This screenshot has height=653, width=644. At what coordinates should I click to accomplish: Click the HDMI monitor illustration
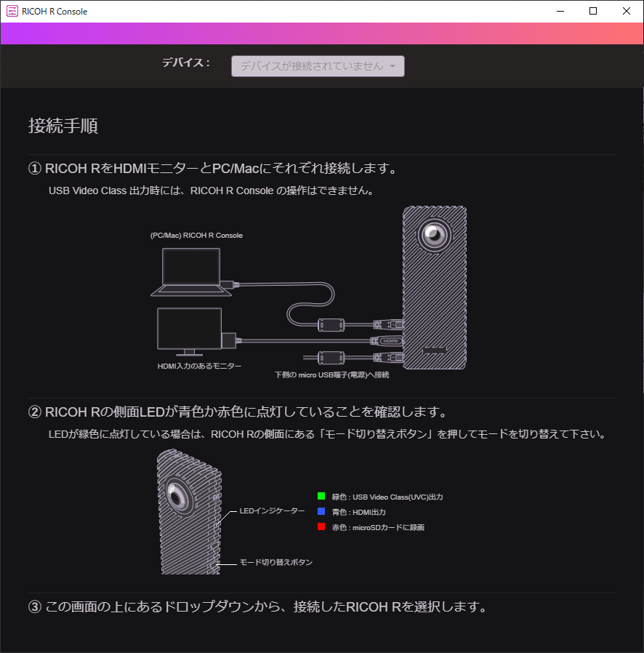190,332
